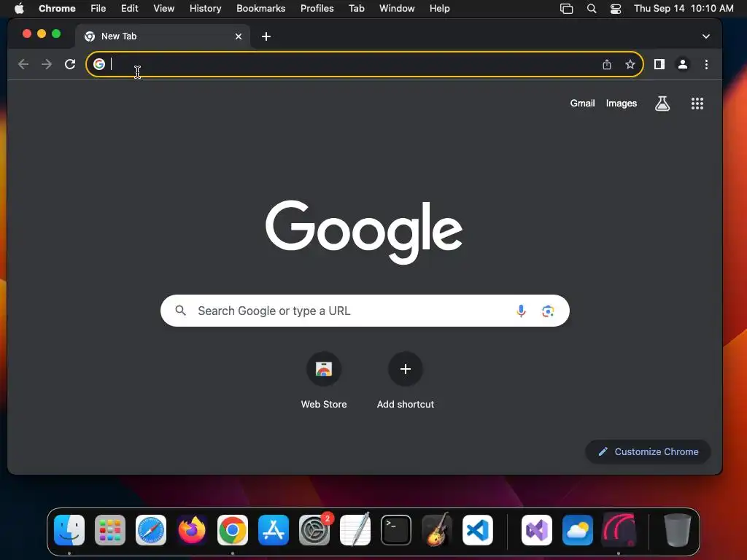The width and height of the screenshot is (747, 560).
Task: Click the date and time clock
Action: pos(684,9)
